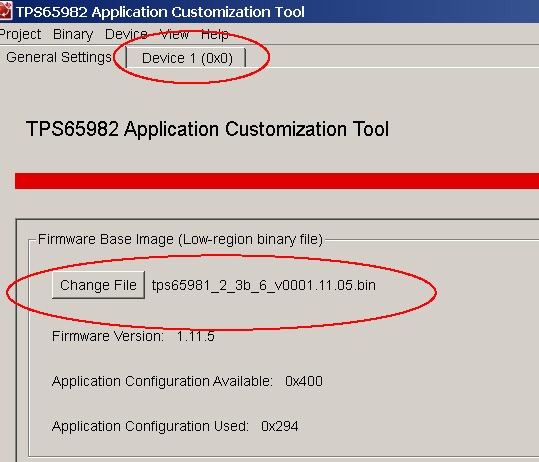This screenshot has height=462, width=539.
Task: Click the large Application Customization Tool heading
Action: click(207, 129)
